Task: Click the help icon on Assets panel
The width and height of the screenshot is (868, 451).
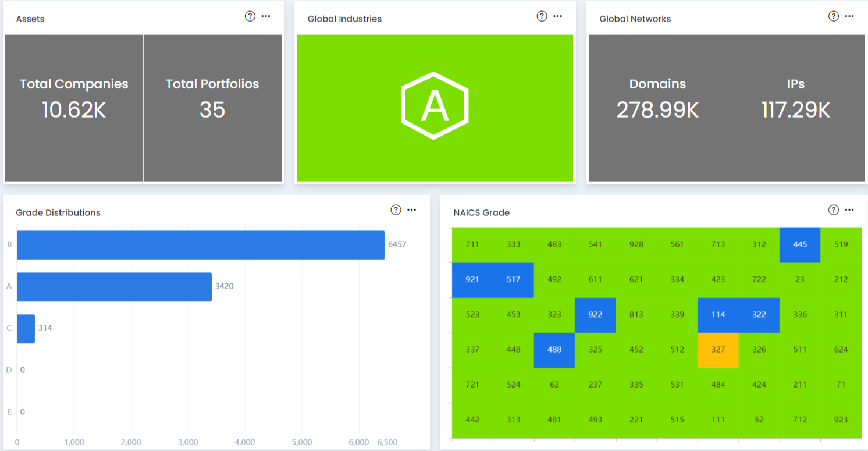Action: pyautogui.click(x=250, y=16)
